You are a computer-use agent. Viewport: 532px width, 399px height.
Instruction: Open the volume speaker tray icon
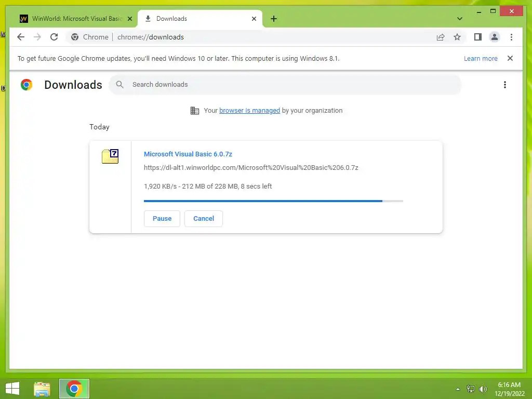[483, 389]
